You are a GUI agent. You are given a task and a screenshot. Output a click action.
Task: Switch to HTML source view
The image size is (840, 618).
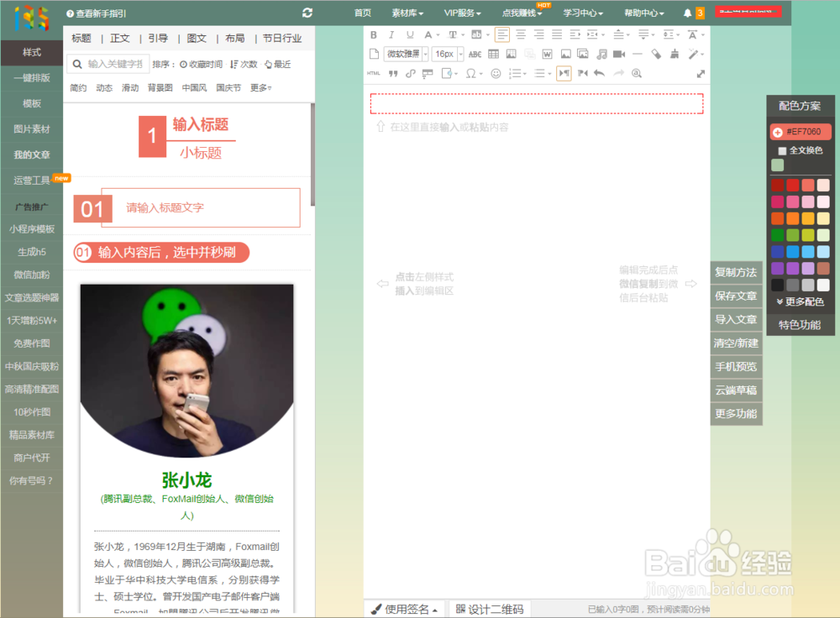coord(373,73)
